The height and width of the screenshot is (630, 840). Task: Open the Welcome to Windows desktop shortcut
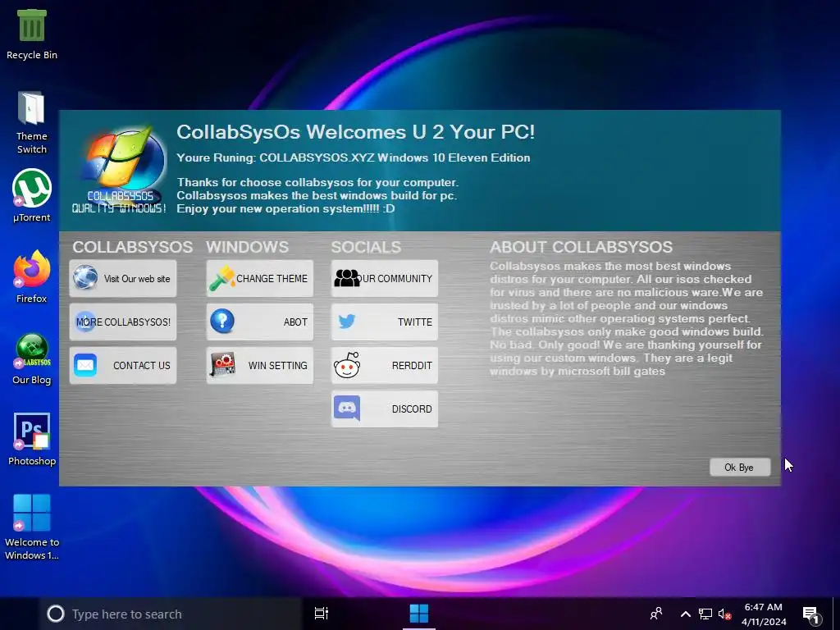[32, 527]
